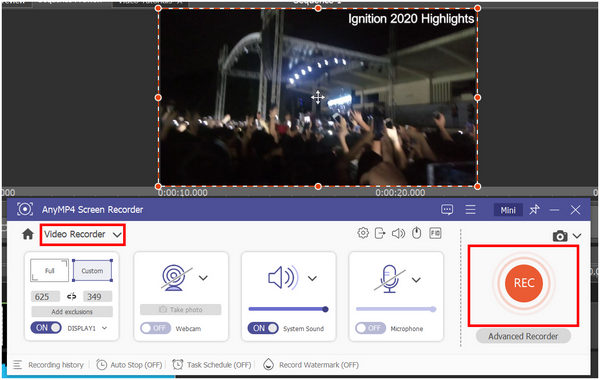Viewport: 600px width, 380px height.
Task: Click the feedback chat bubble icon
Action: [447, 209]
